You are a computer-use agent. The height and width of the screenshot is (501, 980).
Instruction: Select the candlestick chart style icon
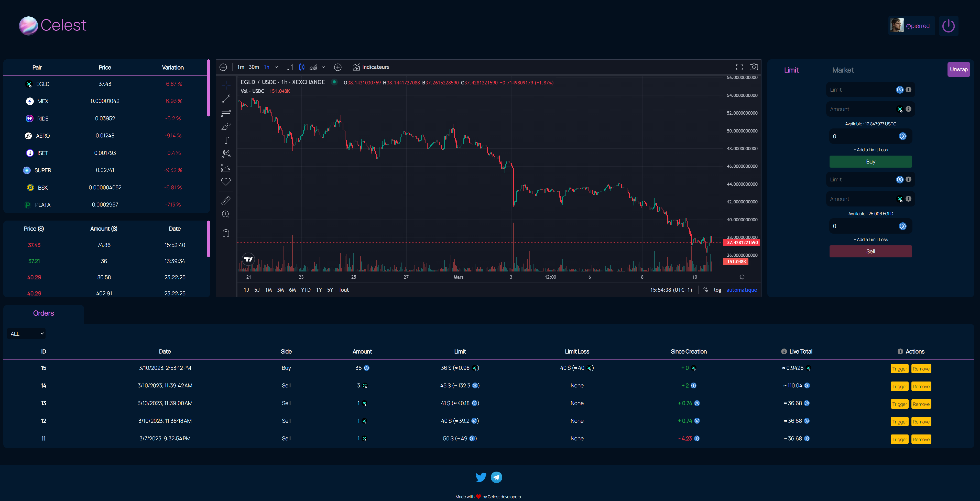(x=302, y=67)
